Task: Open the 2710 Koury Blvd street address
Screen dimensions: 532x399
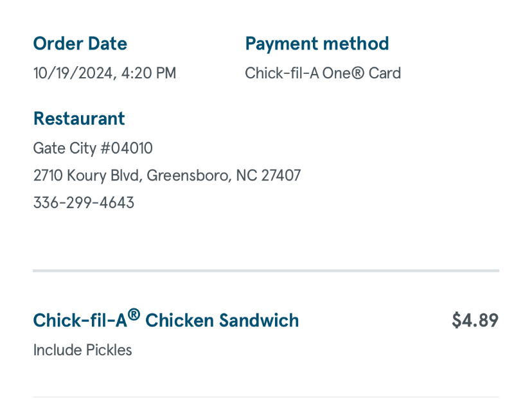Action: [x=87, y=175]
